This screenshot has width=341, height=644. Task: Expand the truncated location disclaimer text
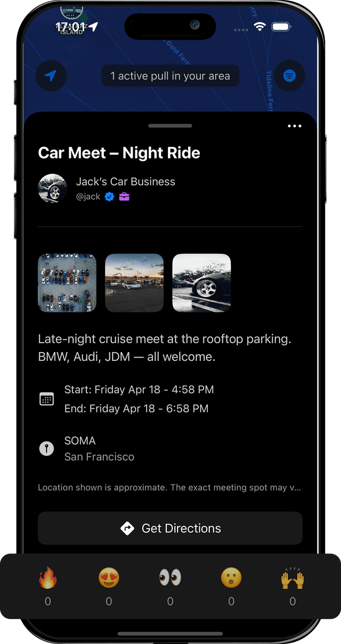coord(170,488)
